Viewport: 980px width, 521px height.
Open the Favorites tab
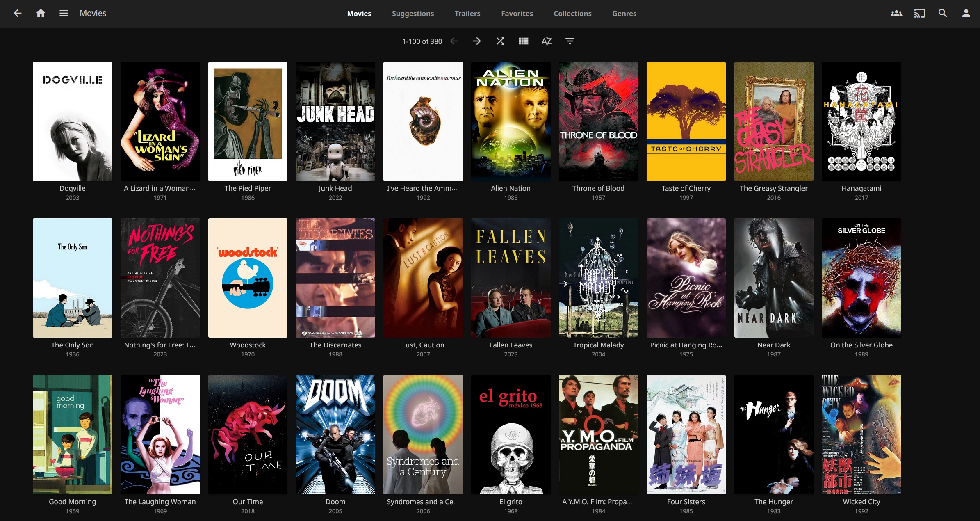517,14
